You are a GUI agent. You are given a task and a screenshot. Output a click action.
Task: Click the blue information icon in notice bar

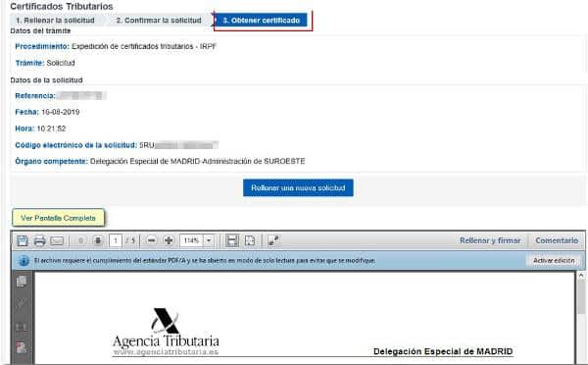pyautogui.click(x=24, y=261)
